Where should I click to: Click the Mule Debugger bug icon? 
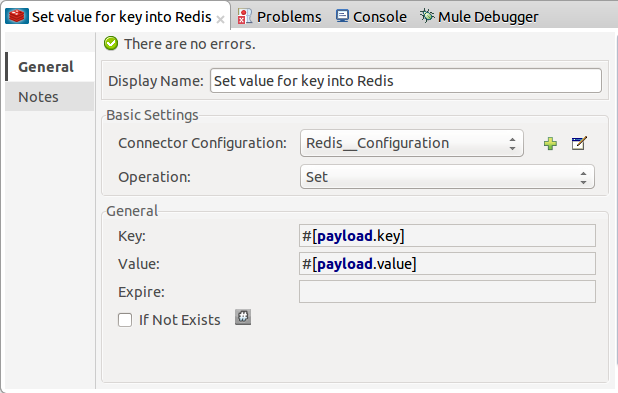point(427,16)
